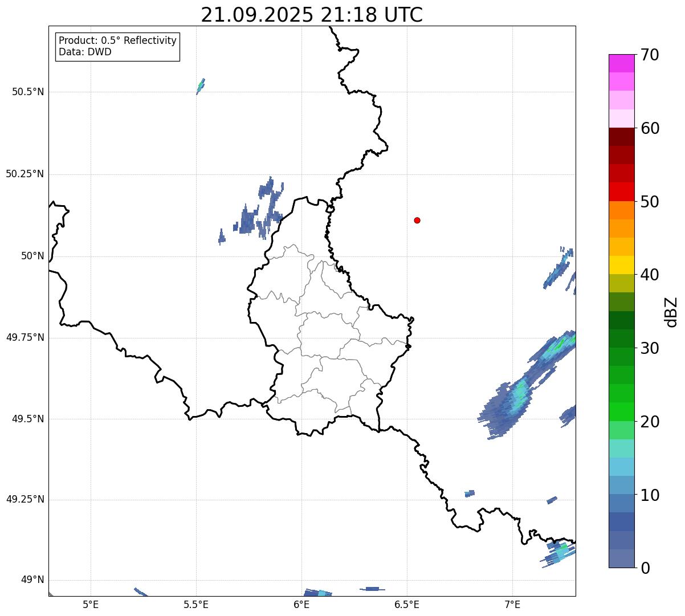Click the red station marker dot
The height and width of the screenshot is (616, 685).
click(417, 220)
